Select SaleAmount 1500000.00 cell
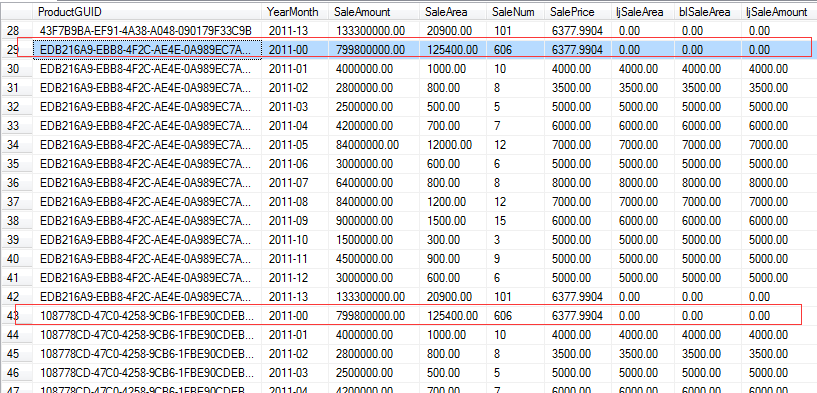This screenshot has height=393, width=817. (x=374, y=240)
